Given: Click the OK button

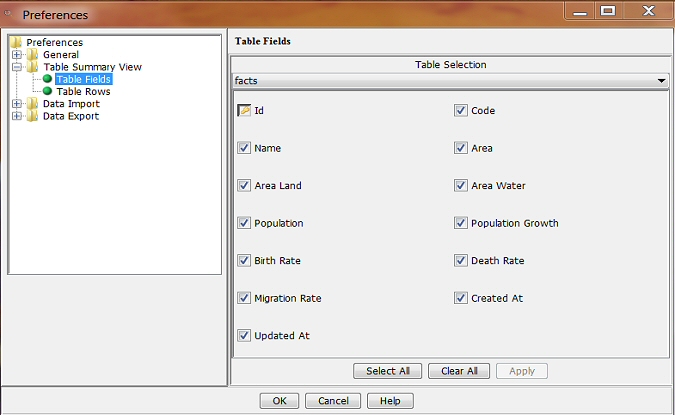Looking at the screenshot, I should click(x=279, y=401).
